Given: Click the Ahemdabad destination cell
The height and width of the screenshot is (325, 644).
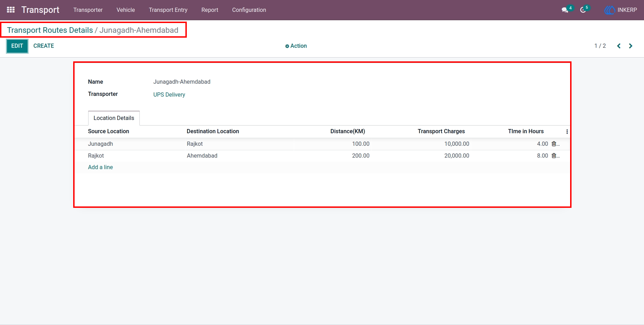Looking at the screenshot, I should pos(202,156).
